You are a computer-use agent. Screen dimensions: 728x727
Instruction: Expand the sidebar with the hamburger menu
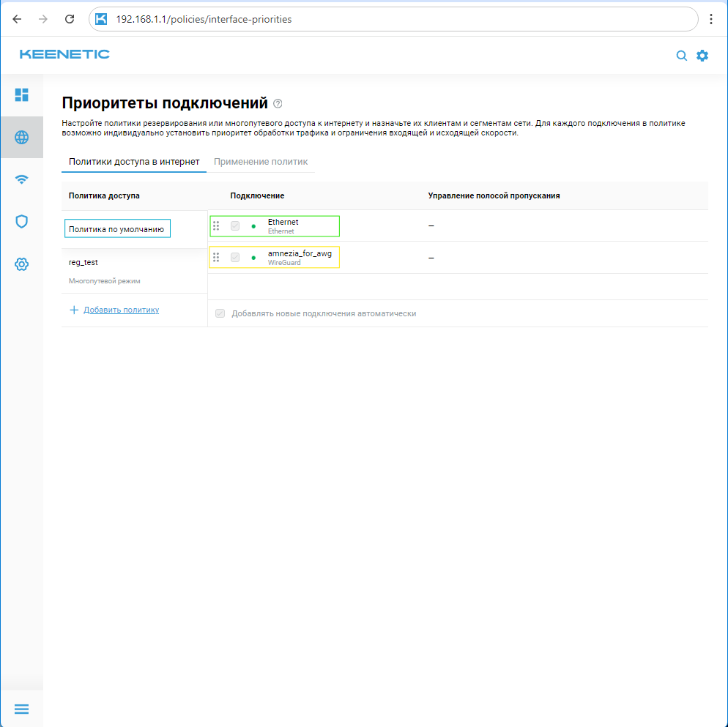pos(22,709)
